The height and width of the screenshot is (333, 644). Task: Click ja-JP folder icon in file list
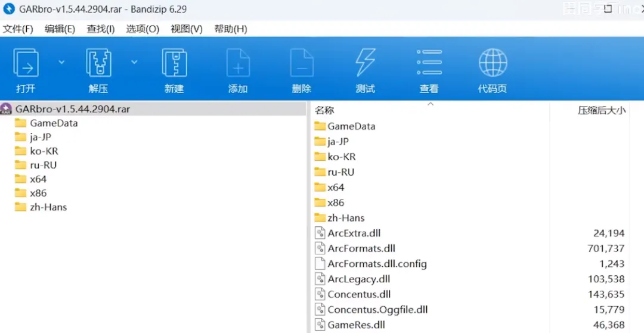[x=320, y=142]
